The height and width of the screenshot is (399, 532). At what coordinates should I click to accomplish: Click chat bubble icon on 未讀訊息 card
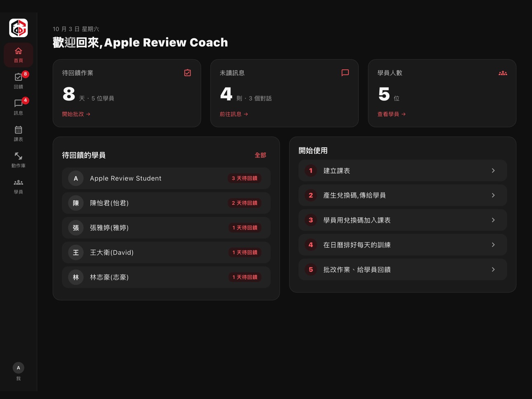pyautogui.click(x=345, y=73)
